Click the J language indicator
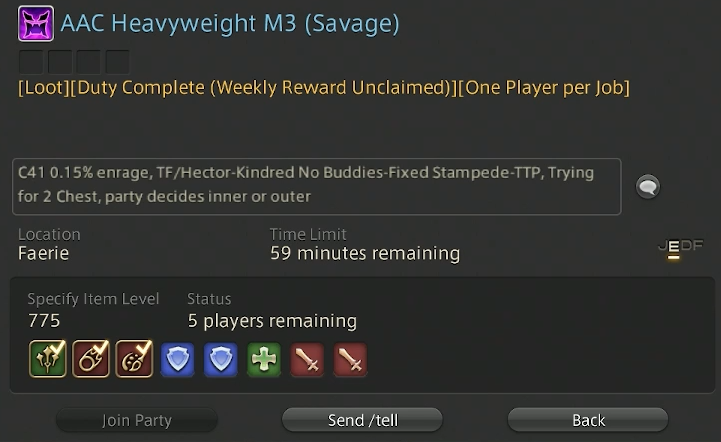This screenshot has width=721, height=442. click(663, 246)
